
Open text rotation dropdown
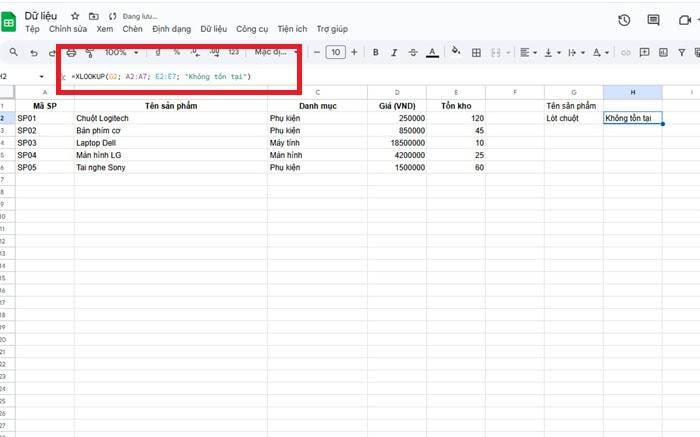tap(600, 53)
